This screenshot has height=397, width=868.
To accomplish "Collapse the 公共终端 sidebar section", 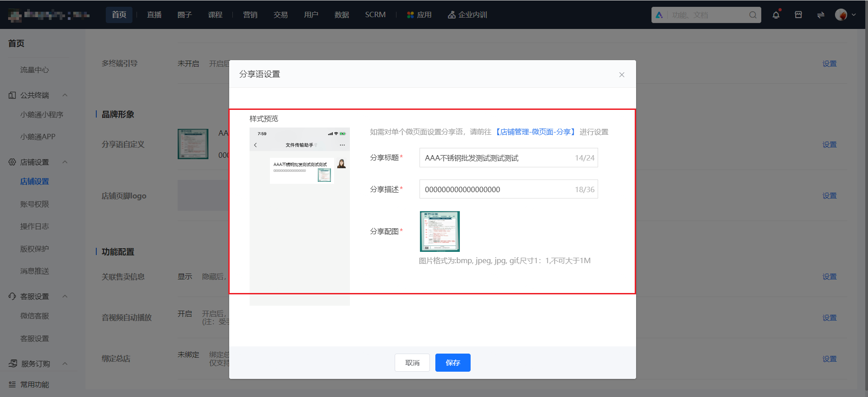I will coord(65,95).
